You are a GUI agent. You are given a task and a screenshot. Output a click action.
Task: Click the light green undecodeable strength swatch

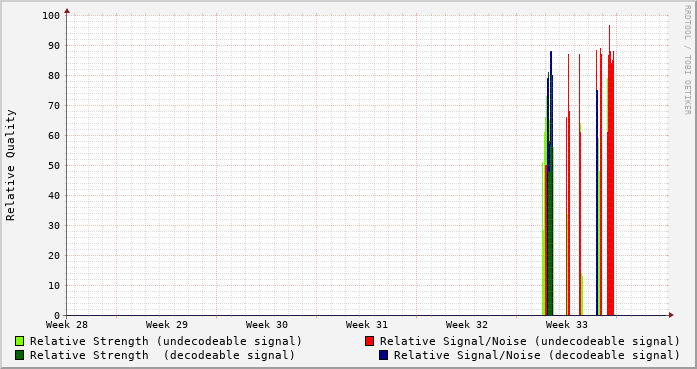(x=19, y=341)
